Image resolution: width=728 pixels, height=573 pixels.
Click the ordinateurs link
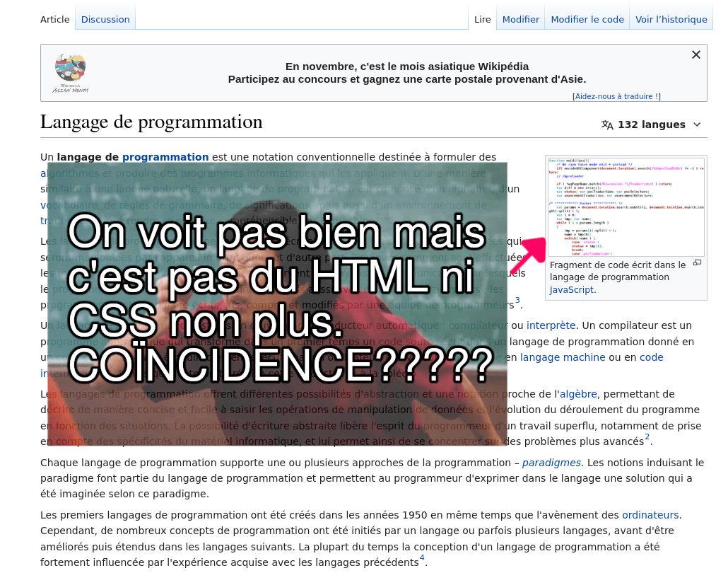[x=650, y=514]
